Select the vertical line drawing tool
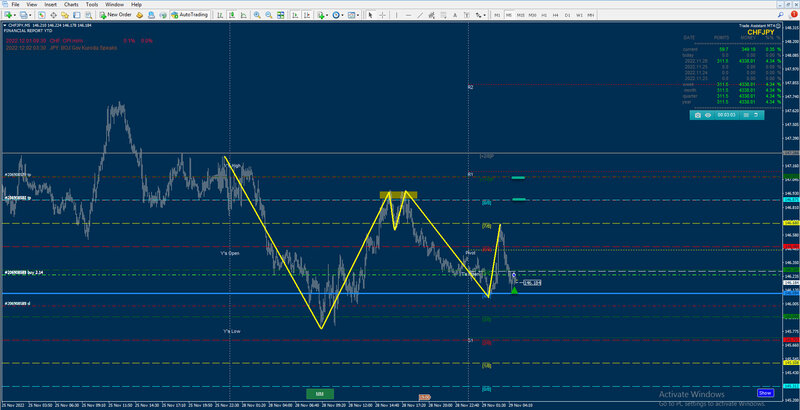 point(394,15)
